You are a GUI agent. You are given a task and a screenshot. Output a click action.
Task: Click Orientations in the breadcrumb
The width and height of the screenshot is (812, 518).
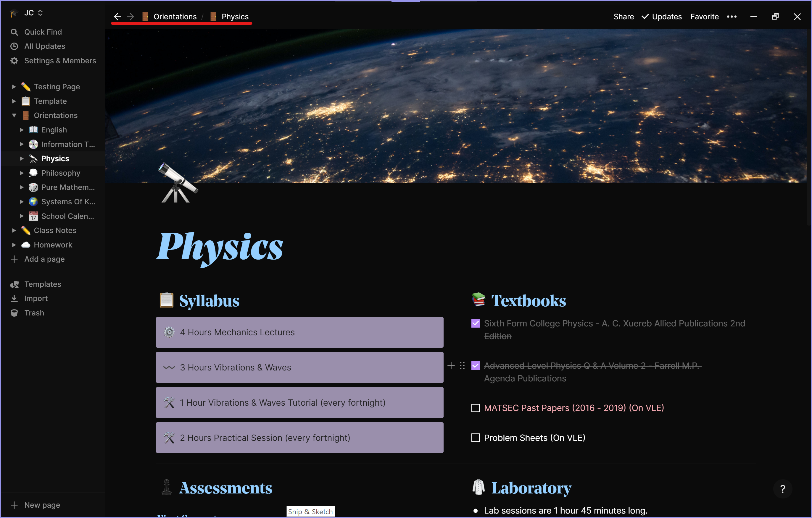click(175, 17)
